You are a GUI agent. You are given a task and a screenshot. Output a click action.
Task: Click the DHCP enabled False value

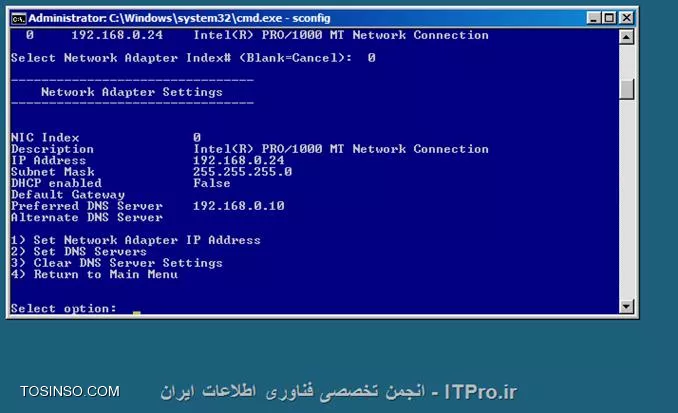[212, 183]
